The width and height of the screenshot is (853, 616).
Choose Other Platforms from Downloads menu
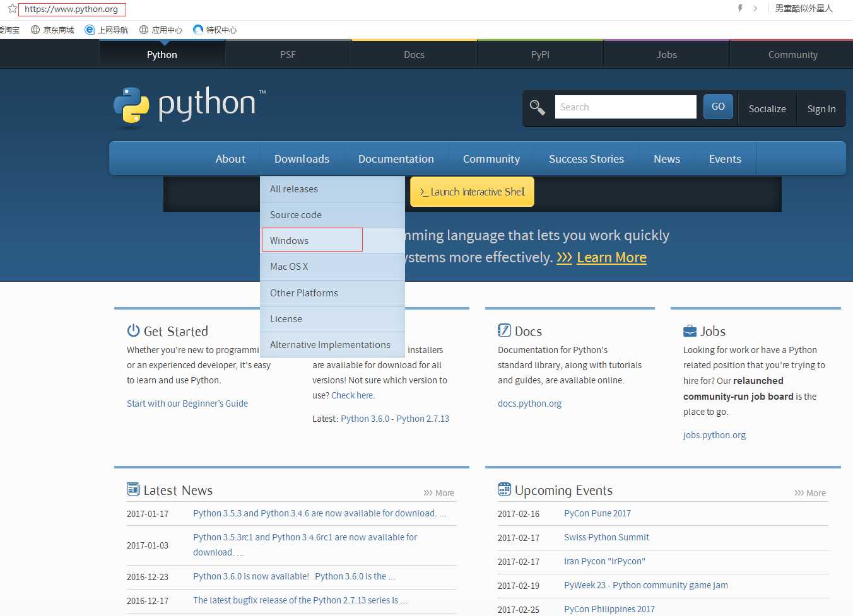(332, 293)
